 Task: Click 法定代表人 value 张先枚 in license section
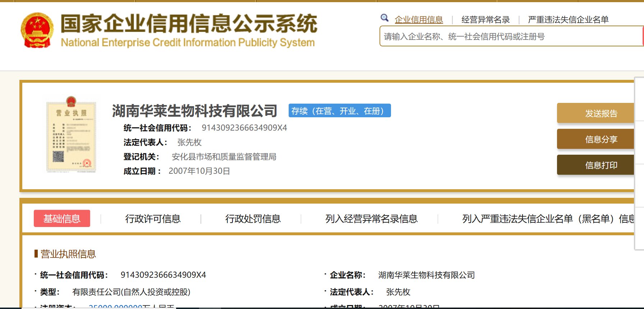(398, 292)
